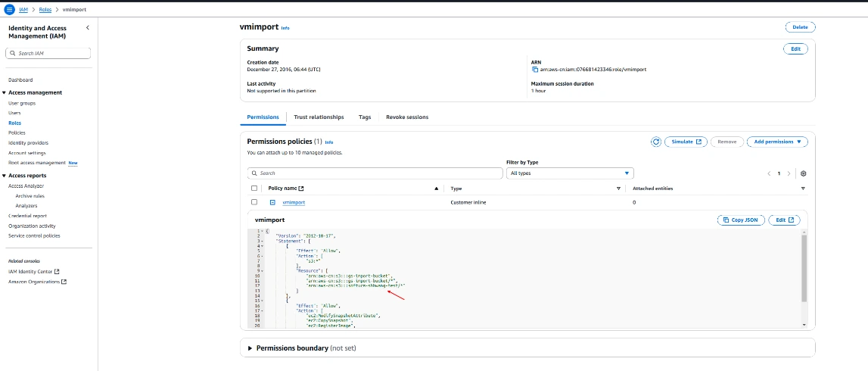Open Dashboard in the sidebar
The width and height of the screenshot is (868, 371).
pyautogui.click(x=20, y=80)
